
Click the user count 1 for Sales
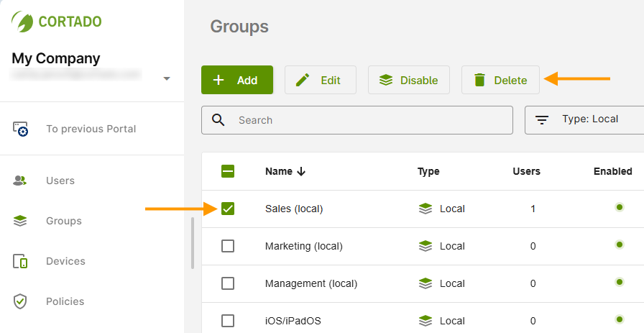coord(533,209)
